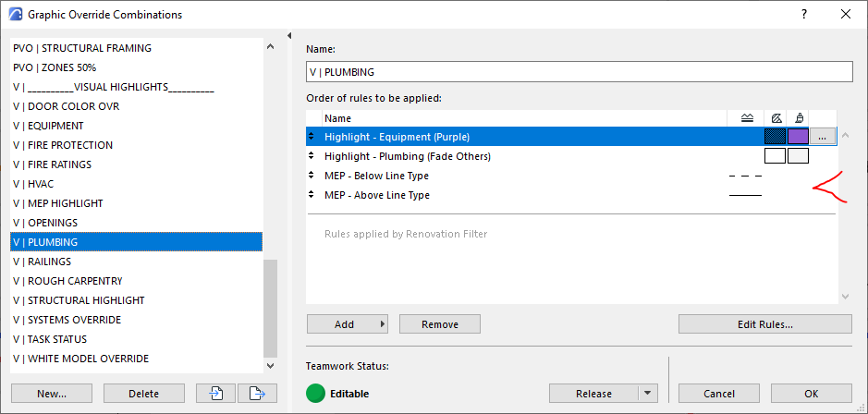868x414 pixels.
Task: Open the Release dropdown arrow
Action: [647, 394]
